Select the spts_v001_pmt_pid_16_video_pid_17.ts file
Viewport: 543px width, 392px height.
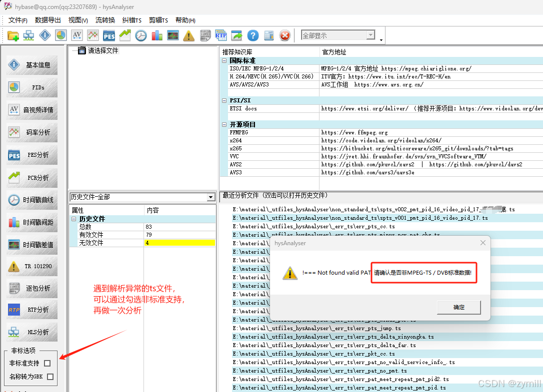coord(360,218)
